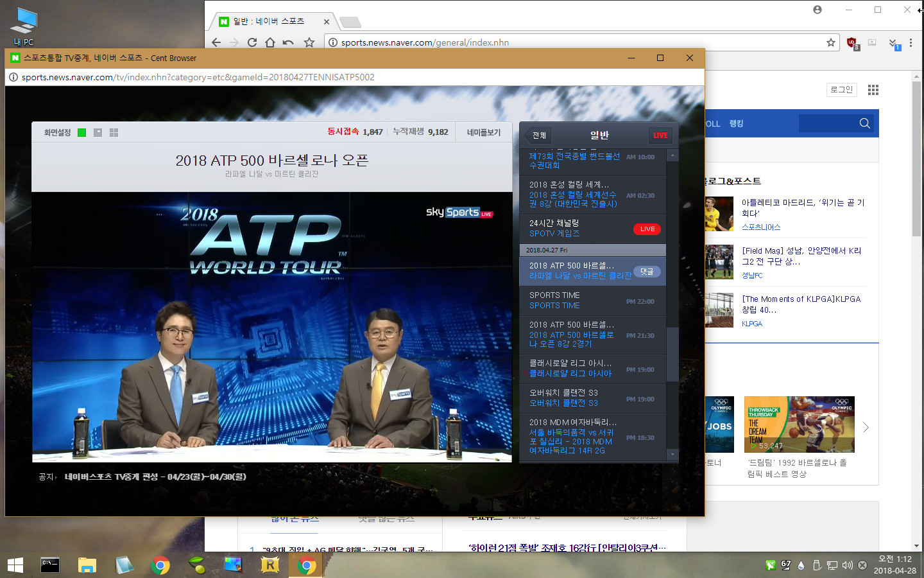Click the gray screen extension icon
The image size is (924, 578).
[872, 42]
